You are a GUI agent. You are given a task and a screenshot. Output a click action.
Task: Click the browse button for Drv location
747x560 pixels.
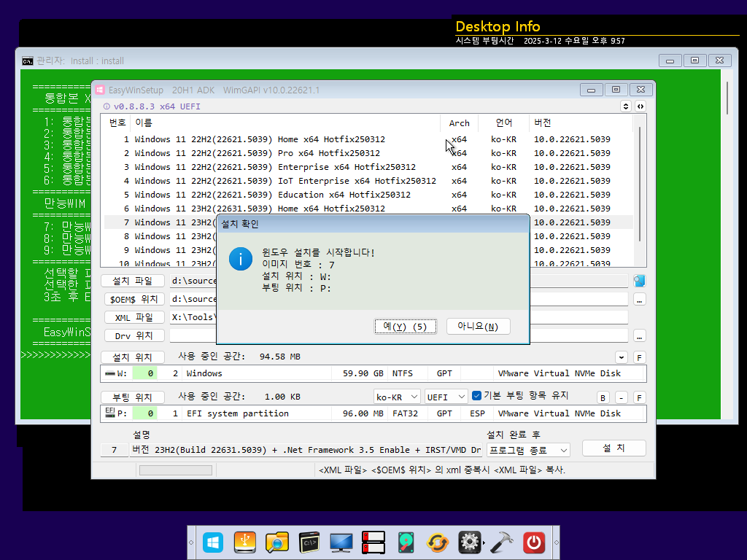click(639, 336)
